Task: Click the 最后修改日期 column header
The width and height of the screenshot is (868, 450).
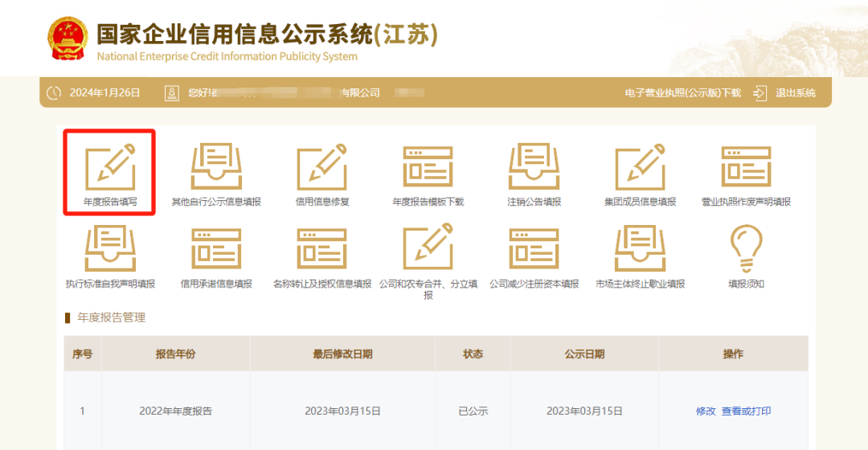Action: [x=342, y=354]
